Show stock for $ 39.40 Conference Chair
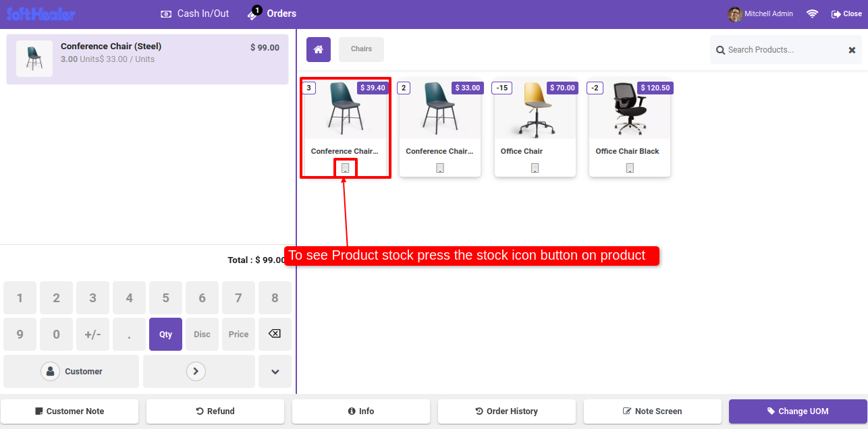868x429 pixels. tap(345, 168)
